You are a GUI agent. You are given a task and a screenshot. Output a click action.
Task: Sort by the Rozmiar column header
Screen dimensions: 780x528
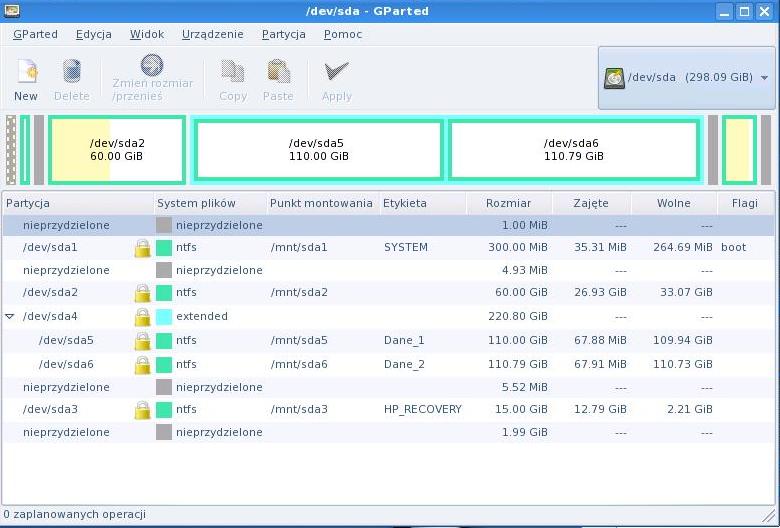pos(509,203)
